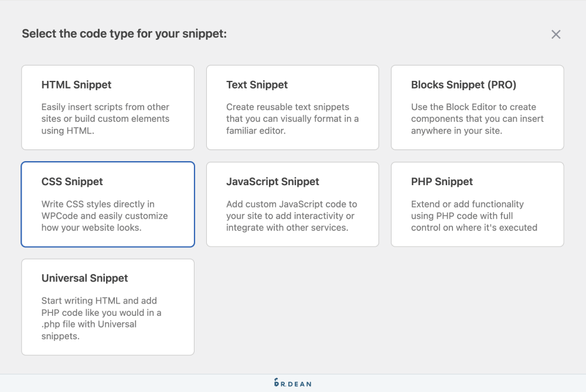
Task: Select the HTML Snippet card
Action: (x=108, y=107)
